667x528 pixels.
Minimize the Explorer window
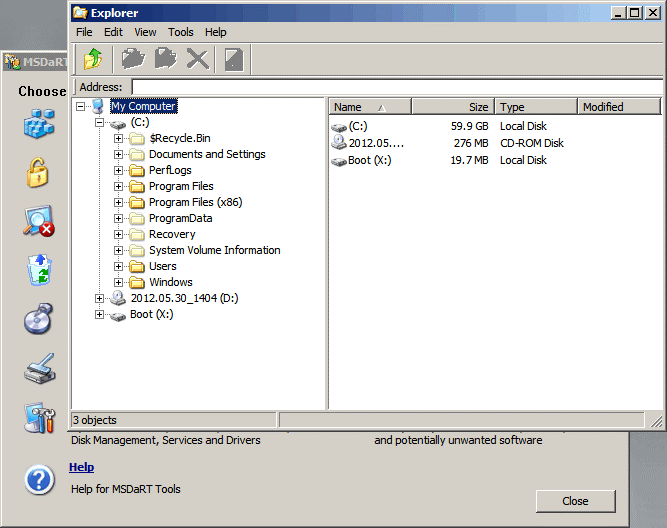coord(619,13)
